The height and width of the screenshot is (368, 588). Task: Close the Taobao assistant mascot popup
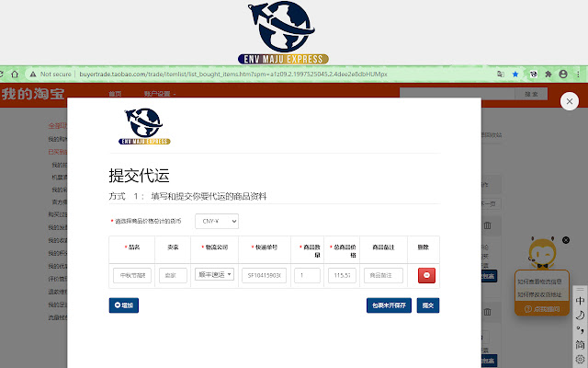tap(566, 240)
